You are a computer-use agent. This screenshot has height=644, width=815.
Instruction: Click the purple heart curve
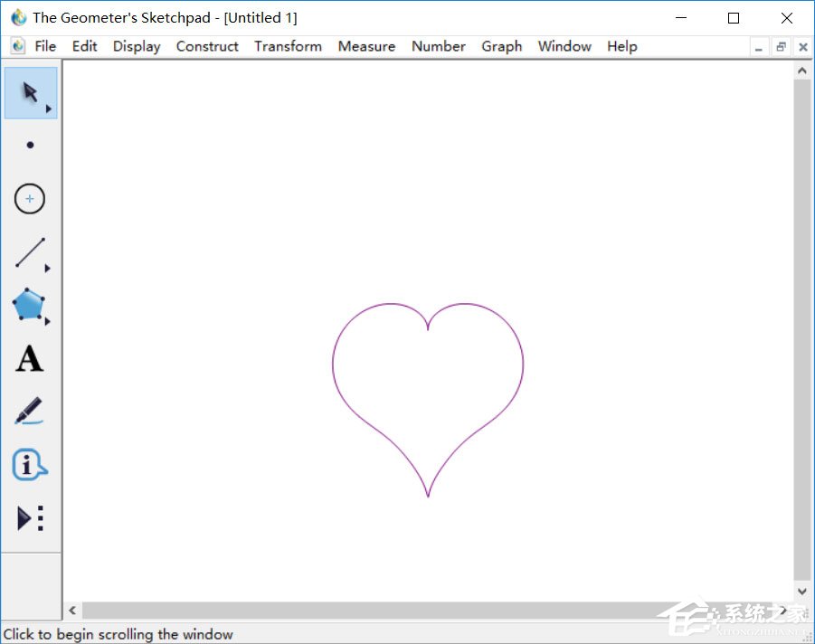(333, 365)
